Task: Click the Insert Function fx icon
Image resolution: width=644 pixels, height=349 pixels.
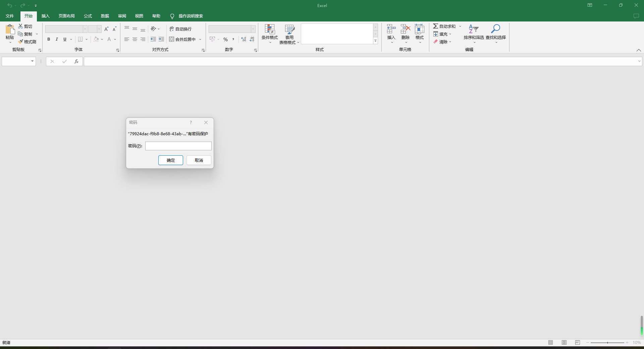Action: click(76, 61)
